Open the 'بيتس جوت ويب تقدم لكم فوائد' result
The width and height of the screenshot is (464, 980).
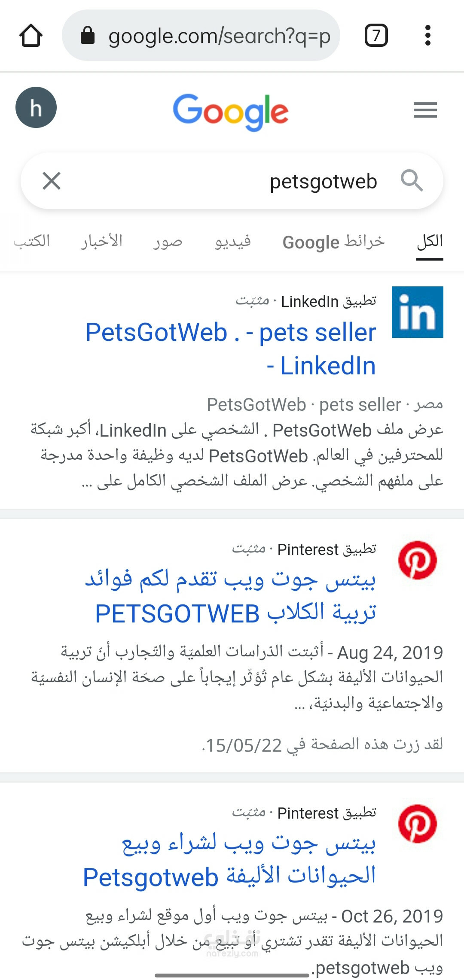pyautogui.click(x=231, y=596)
